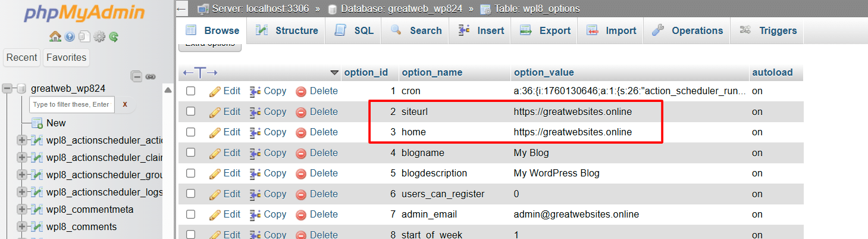This screenshot has width=868, height=239.
Task: Open the Export tab
Action: [x=545, y=30]
